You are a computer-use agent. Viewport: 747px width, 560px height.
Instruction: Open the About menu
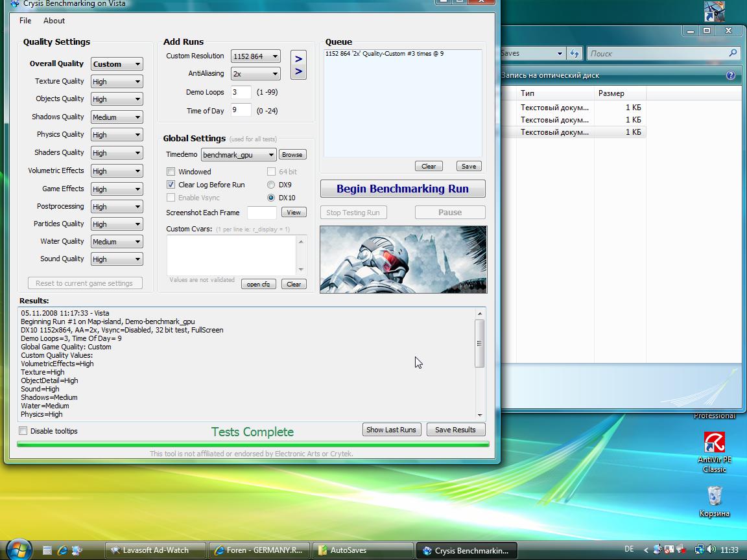pos(54,21)
